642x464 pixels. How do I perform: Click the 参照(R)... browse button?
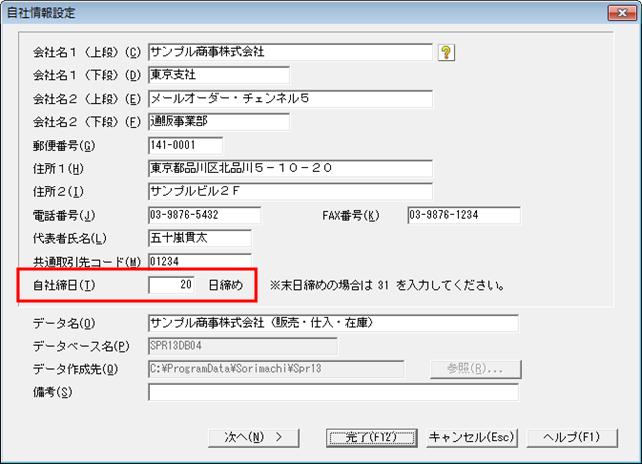click(476, 369)
